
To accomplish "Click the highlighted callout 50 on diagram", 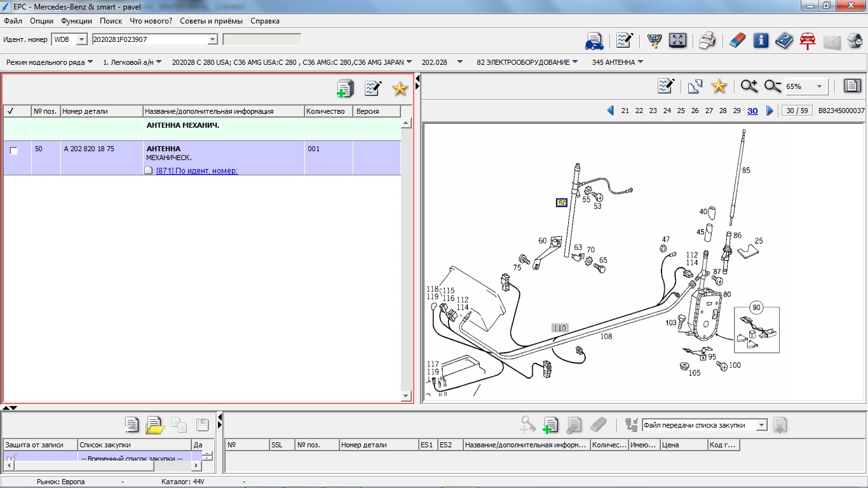I will [x=562, y=203].
